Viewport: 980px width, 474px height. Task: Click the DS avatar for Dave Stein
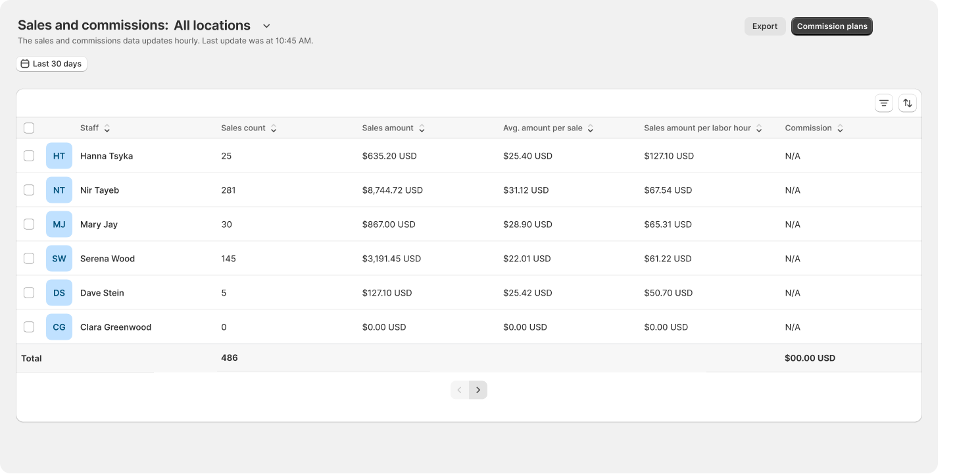pos(59,293)
